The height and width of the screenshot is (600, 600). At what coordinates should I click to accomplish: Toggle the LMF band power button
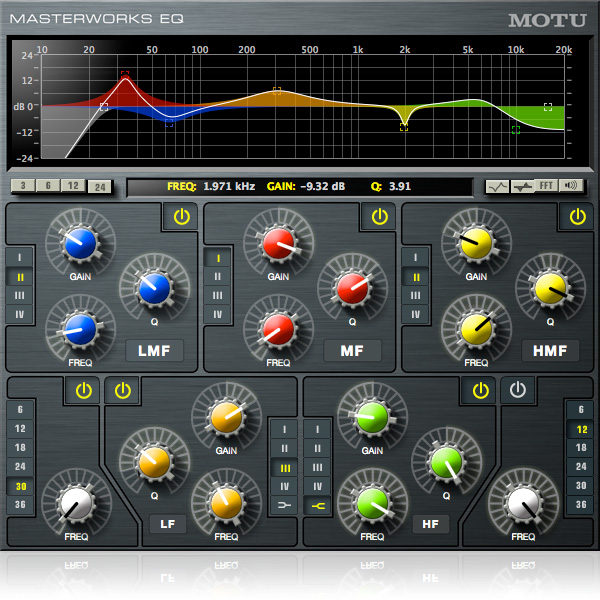coord(182,217)
